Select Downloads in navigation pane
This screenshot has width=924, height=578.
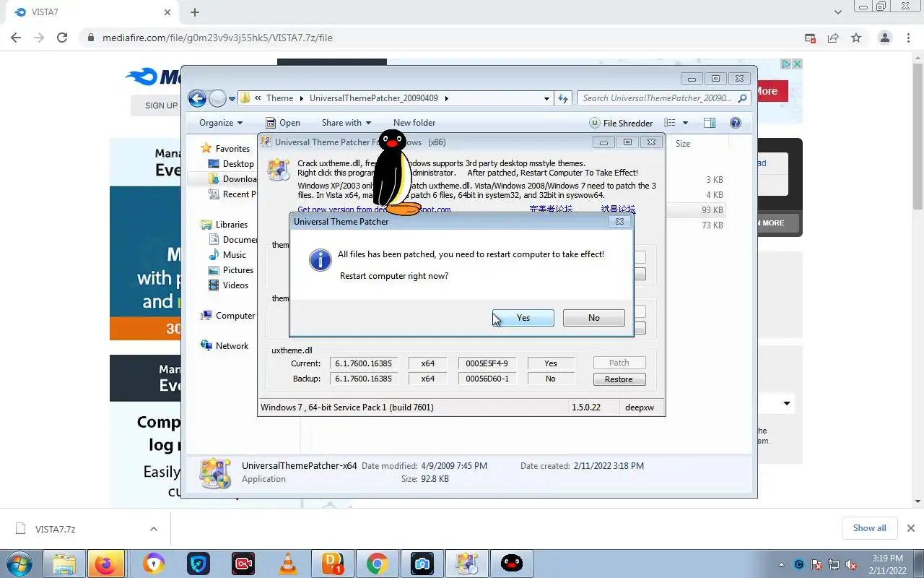232,179
